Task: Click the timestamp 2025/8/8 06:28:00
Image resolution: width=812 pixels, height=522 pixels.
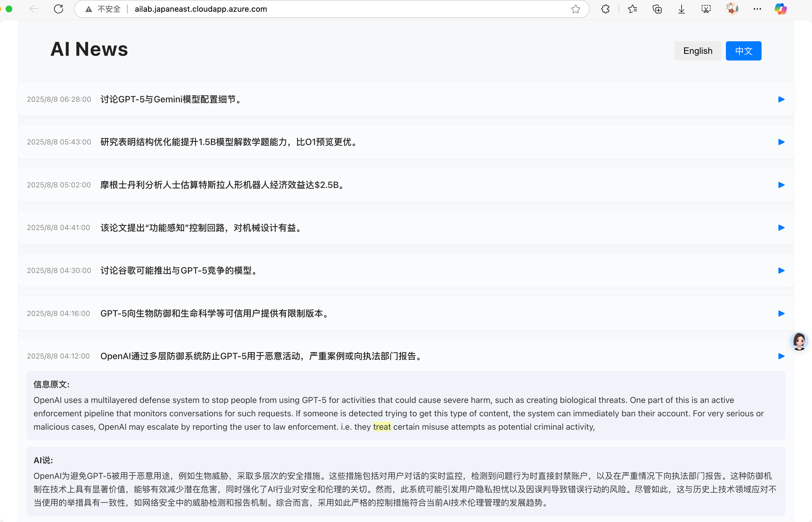Action: point(59,99)
